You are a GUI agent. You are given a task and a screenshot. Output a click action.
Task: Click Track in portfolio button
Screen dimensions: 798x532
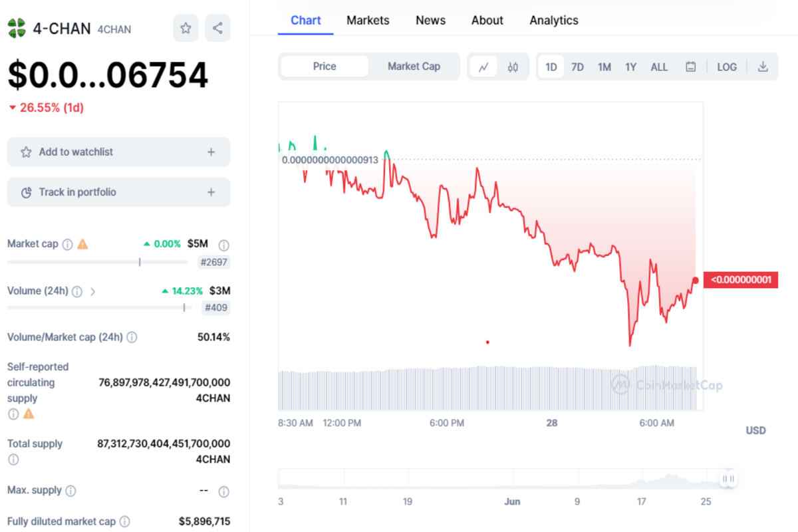(118, 192)
